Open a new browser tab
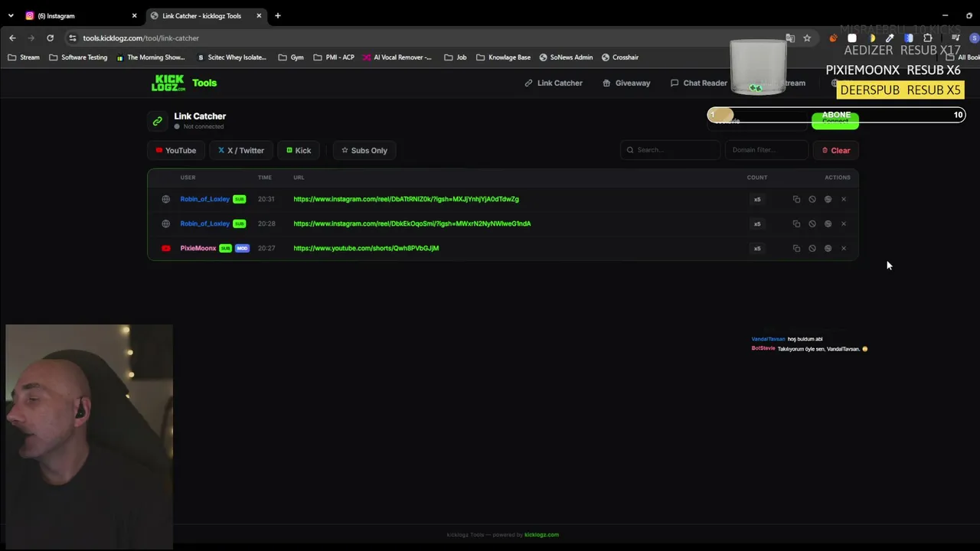The height and width of the screenshot is (551, 980). coord(278,15)
